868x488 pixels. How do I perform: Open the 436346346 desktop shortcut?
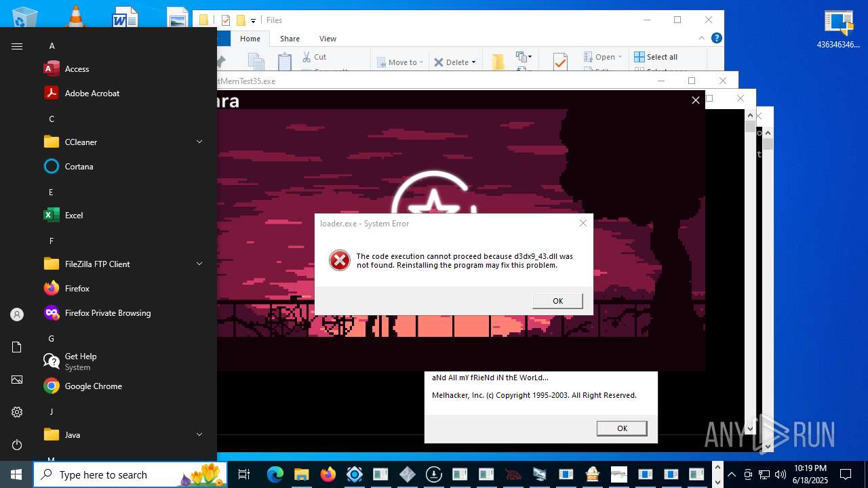[838, 30]
